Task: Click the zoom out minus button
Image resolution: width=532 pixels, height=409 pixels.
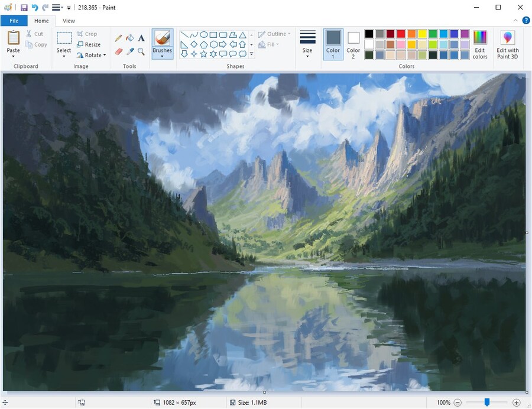Action: (x=458, y=402)
